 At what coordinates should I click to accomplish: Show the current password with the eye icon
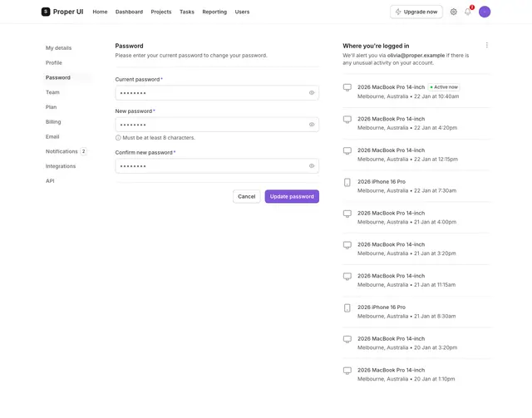pyautogui.click(x=312, y=92)
